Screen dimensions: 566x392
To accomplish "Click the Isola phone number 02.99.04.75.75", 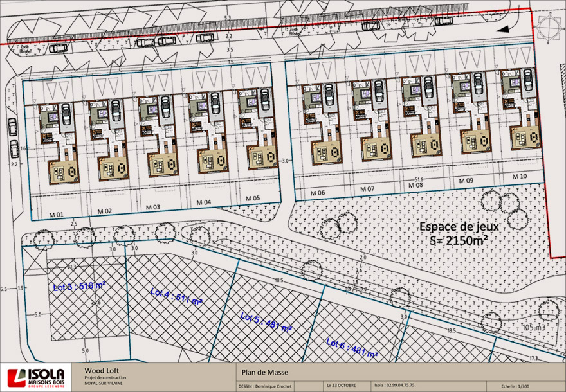I will tap(394, 385).
